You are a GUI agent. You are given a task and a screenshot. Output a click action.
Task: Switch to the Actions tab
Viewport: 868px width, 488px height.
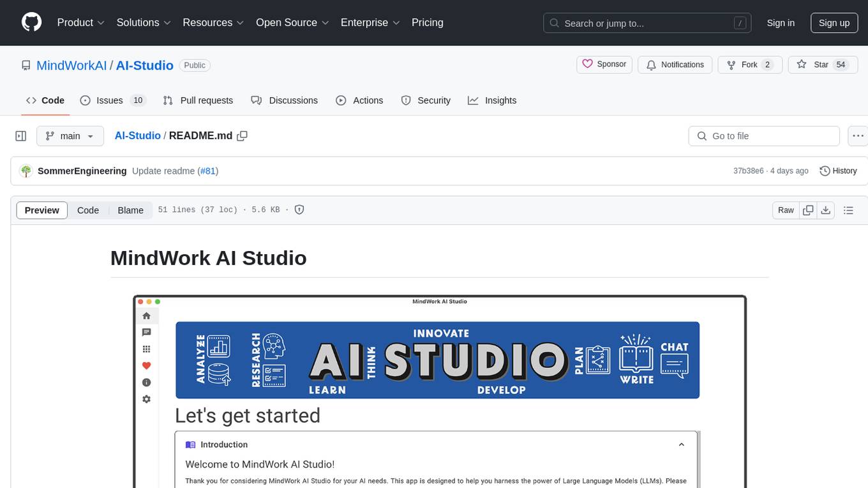tap(359, 100)
